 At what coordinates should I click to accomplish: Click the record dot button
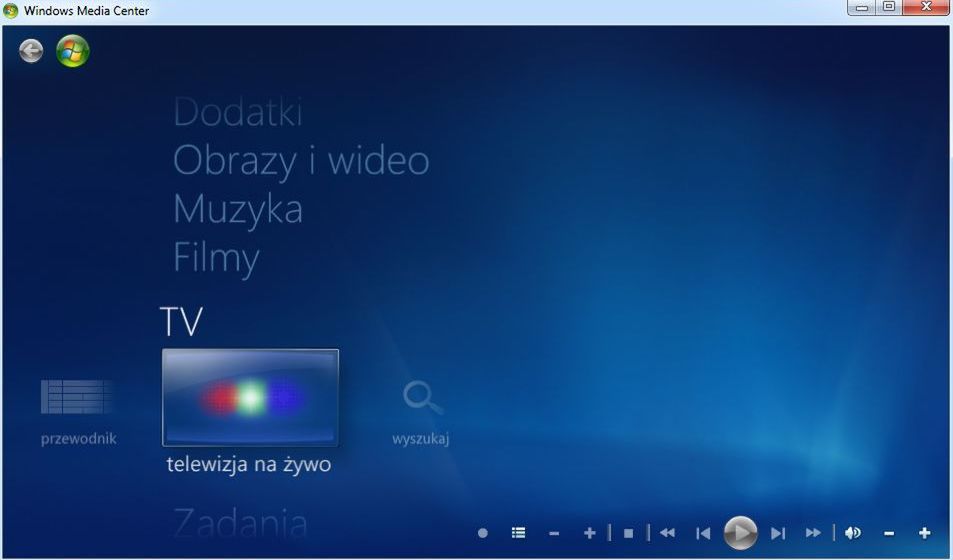[483, 533]
